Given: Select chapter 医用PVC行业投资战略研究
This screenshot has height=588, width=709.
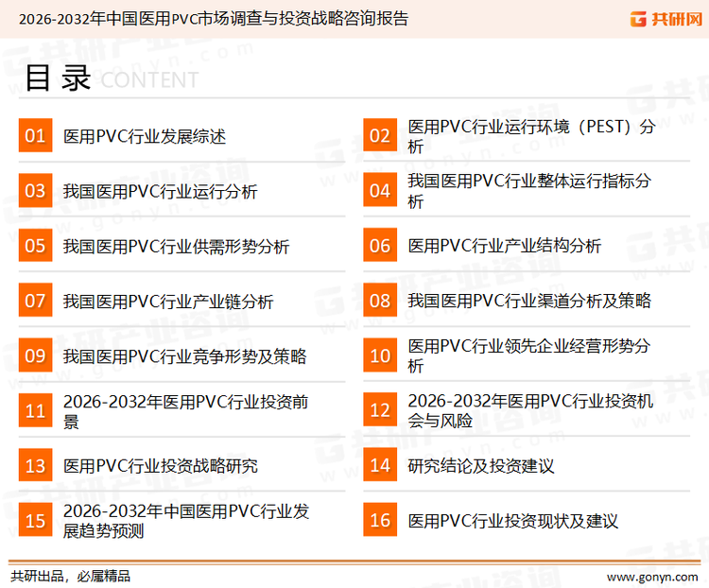Looking at the screenshot, I should click(160, 466).
